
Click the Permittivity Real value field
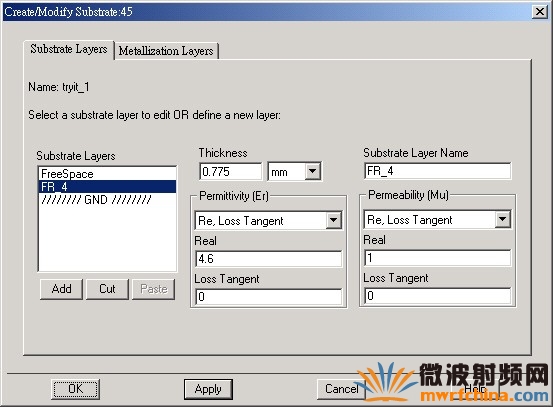point(268,259)
